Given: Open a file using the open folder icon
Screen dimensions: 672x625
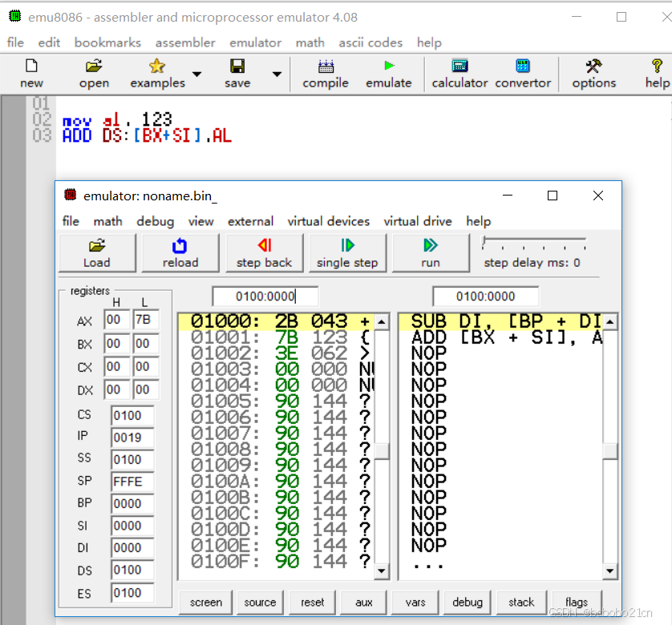Looking at the screenshot, I should point(94,73).
